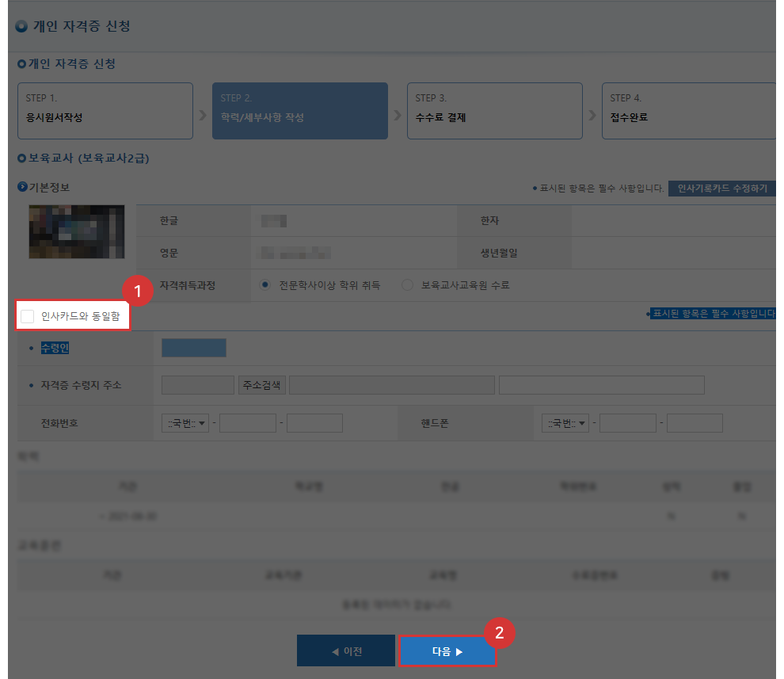Open the 국번 dropdown for 핸드폰
Image resolution: width=784 pixels, height=679 pixels.
tap(565, 422)
